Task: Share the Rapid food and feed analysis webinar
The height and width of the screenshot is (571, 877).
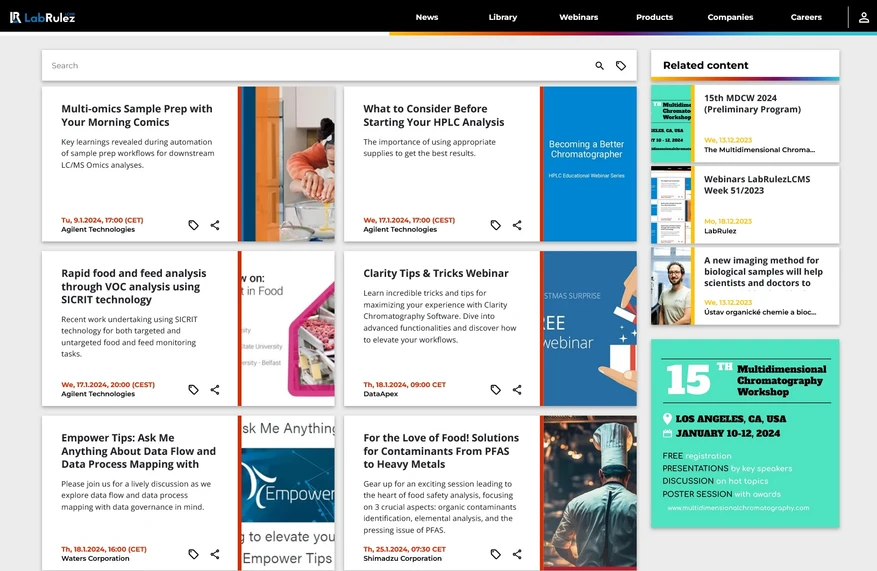Action: click(x=215, y=389)
